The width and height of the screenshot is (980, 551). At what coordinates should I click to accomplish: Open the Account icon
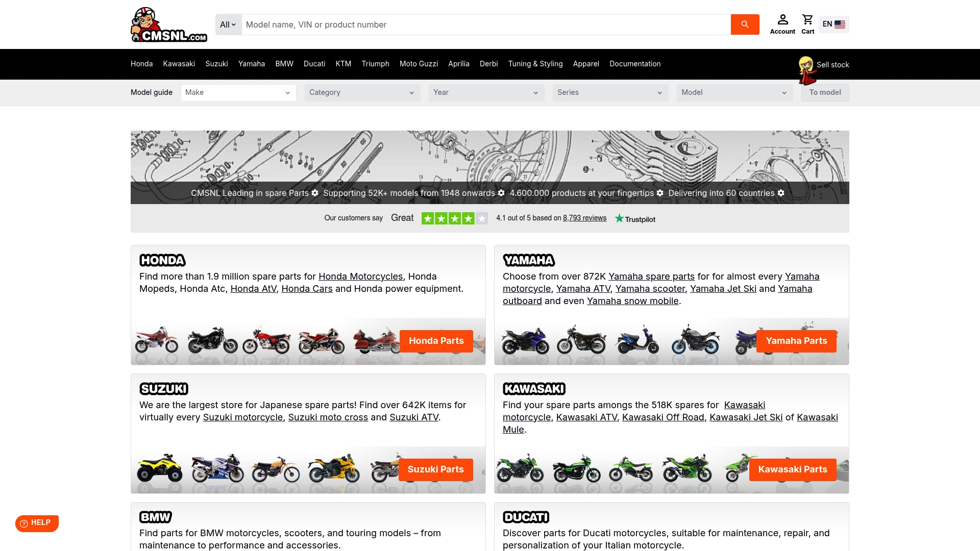pyautogui.click(x=782, y=24)
